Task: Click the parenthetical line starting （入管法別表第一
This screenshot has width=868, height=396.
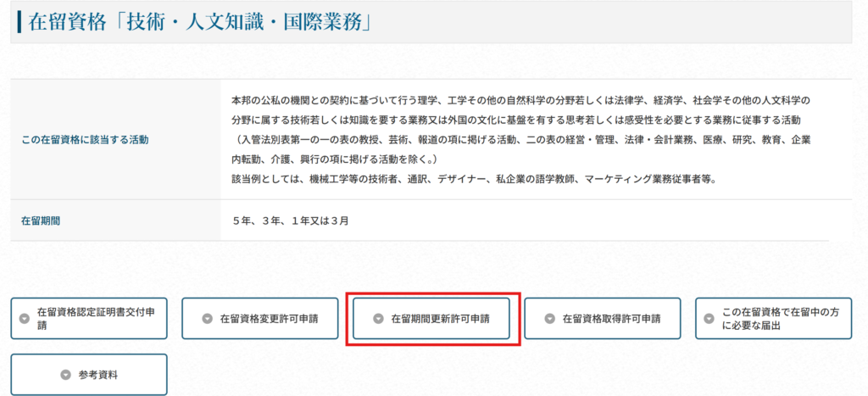Action: 521,140
